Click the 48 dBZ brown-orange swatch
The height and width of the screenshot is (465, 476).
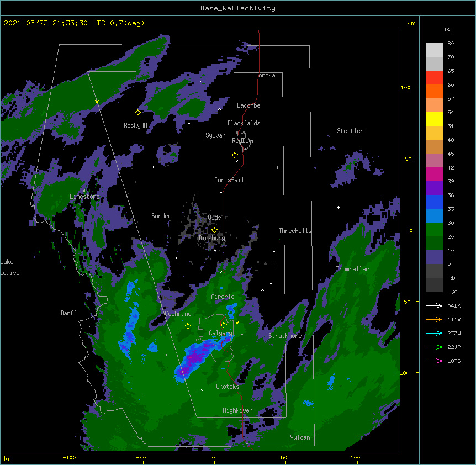[434, 146]
